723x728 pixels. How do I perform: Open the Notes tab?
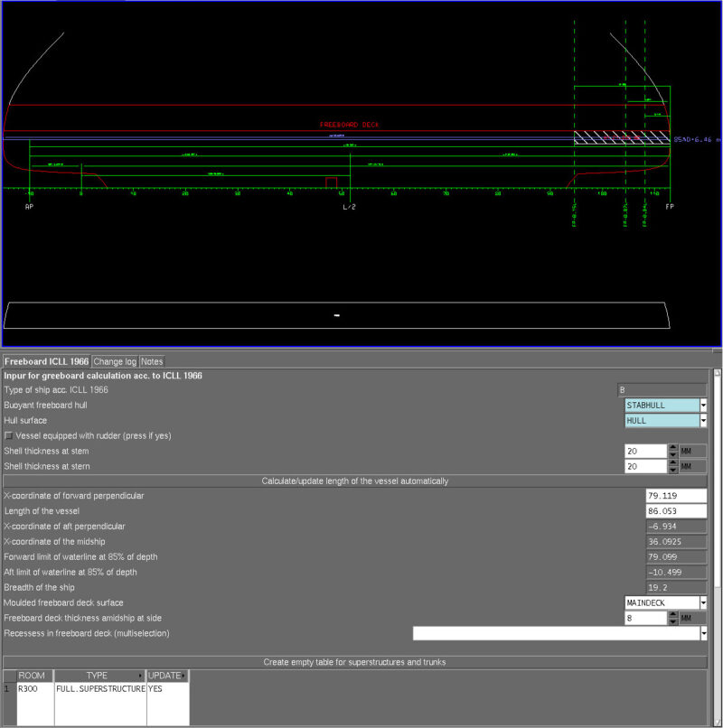click(152, 361)
